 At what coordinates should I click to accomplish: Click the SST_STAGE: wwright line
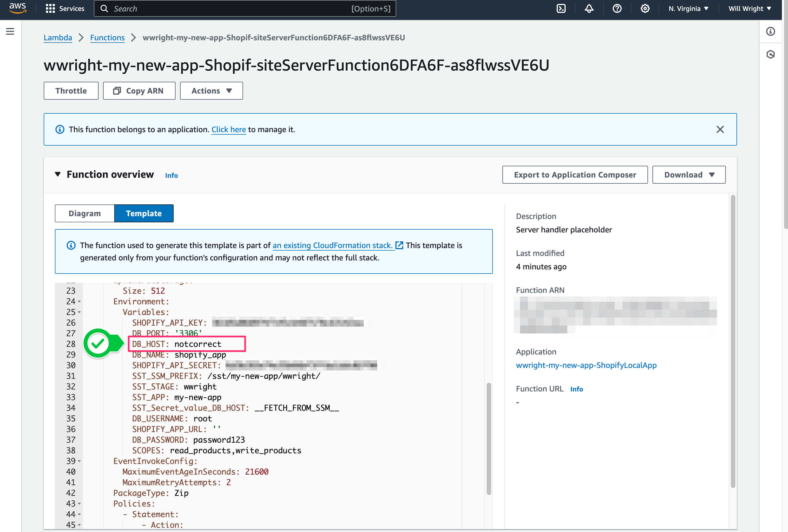(x=174, y=386)
